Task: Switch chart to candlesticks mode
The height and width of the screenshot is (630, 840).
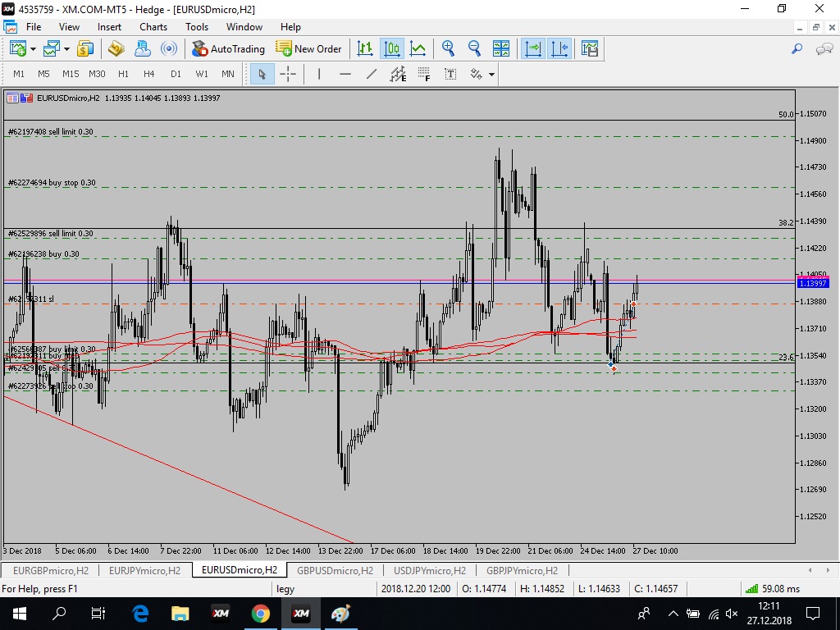Action: click(392, 48)
